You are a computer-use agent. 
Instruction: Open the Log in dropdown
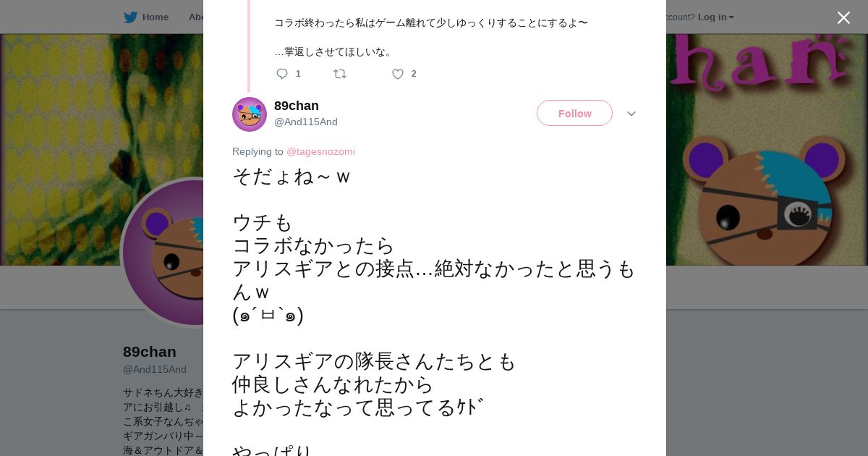click(x=715, y=17)
